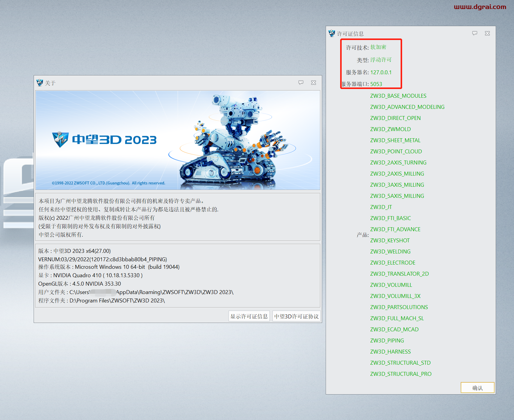This screenshot has height=420, width=514.
Task: Click the 中望3D 2023 splash banner image
Action: [x=178, y=140]
